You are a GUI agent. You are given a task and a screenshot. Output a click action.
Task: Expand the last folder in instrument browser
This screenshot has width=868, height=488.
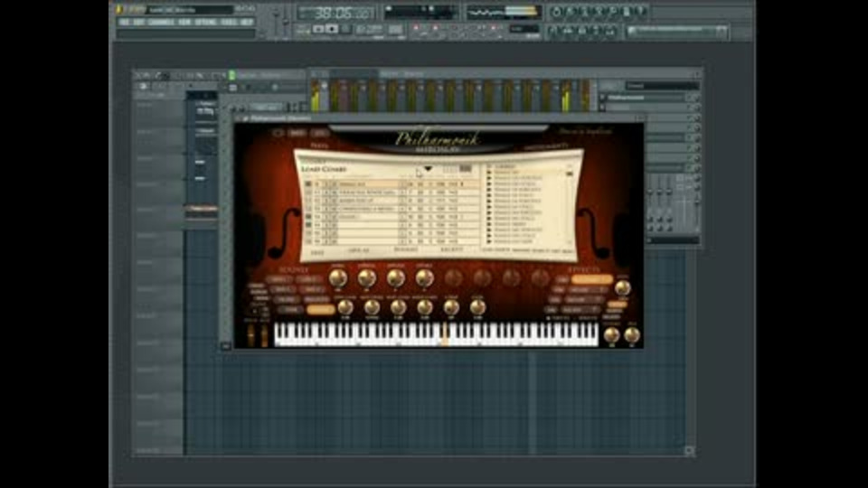[x=489, y=241]
